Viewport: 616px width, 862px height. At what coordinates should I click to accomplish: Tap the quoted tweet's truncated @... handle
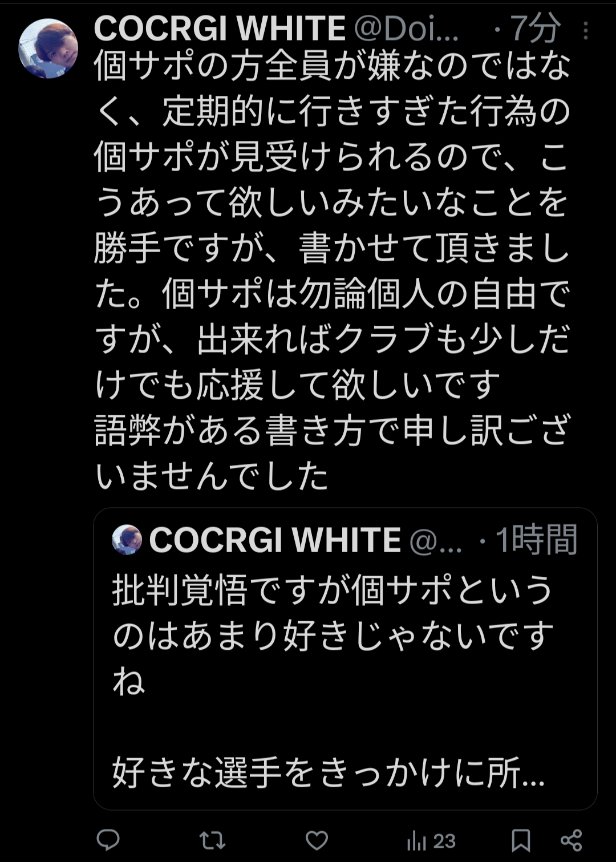tap(436, 541)
